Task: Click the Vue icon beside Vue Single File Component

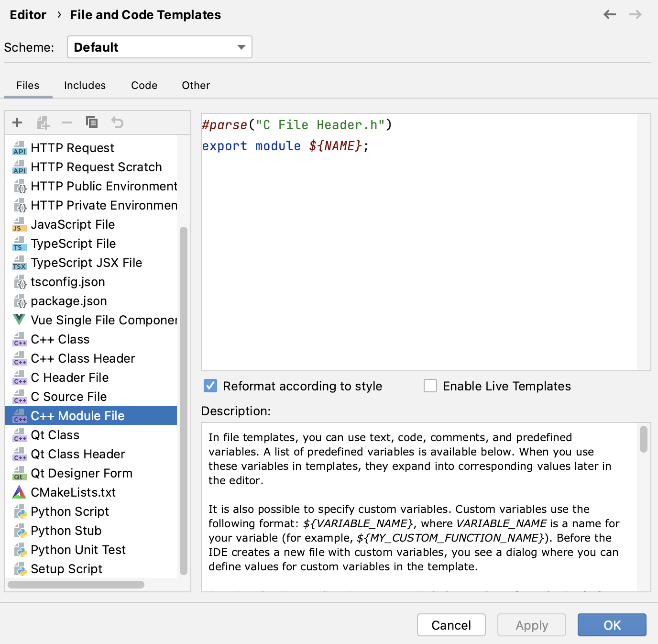Action: 19,320
